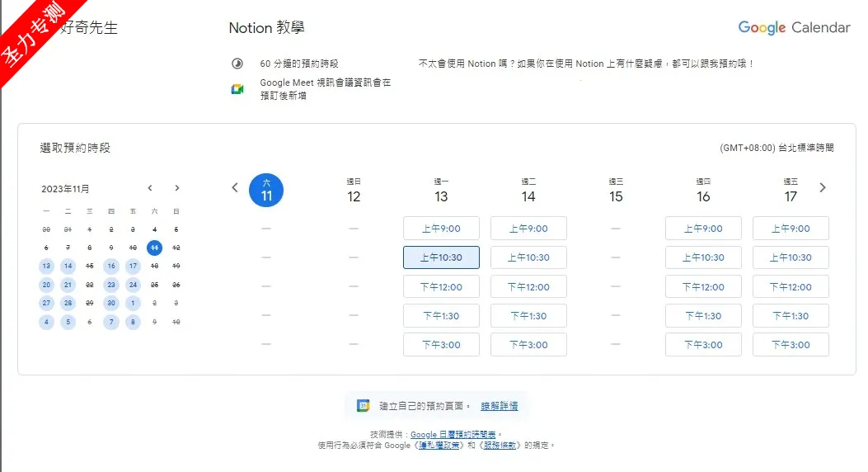The width and height of the screenshot is (868, 472).
Task: Click the Google Calendar logo
Action: (x=794, y=28)
